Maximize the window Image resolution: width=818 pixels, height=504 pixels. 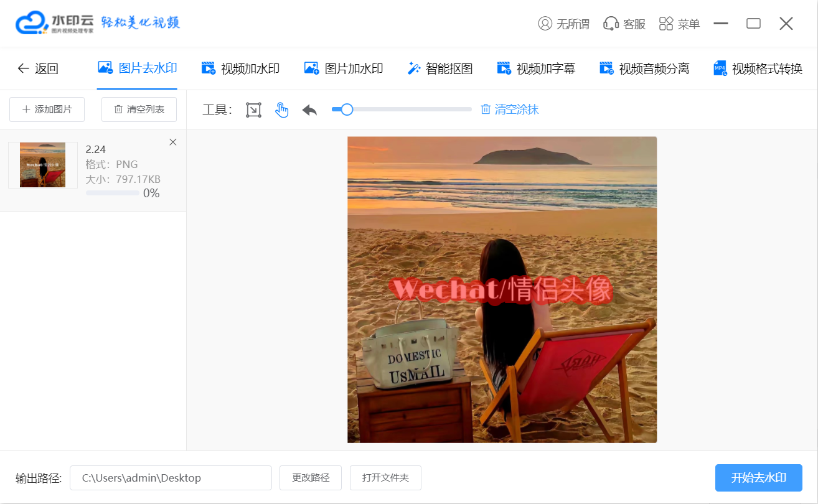(x=753, y=24)
